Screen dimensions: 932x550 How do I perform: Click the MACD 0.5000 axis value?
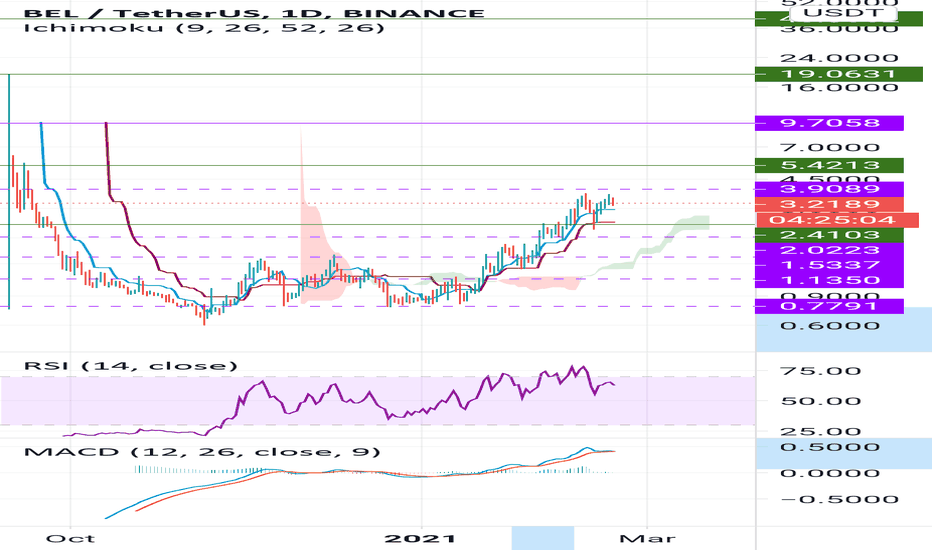[829, 447]
